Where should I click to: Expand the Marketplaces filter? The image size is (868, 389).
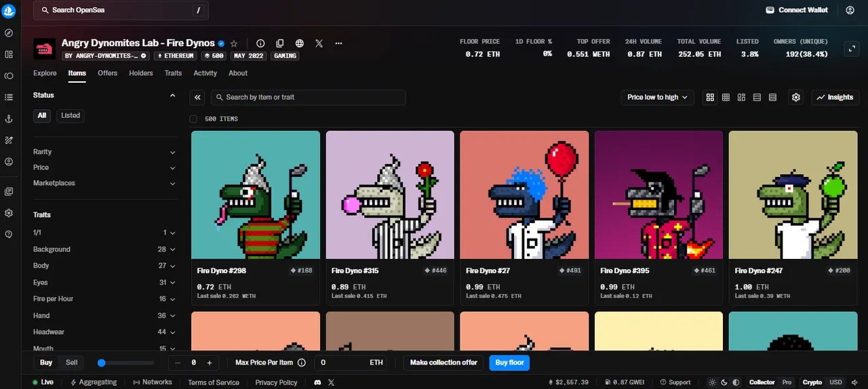(104, 183)
